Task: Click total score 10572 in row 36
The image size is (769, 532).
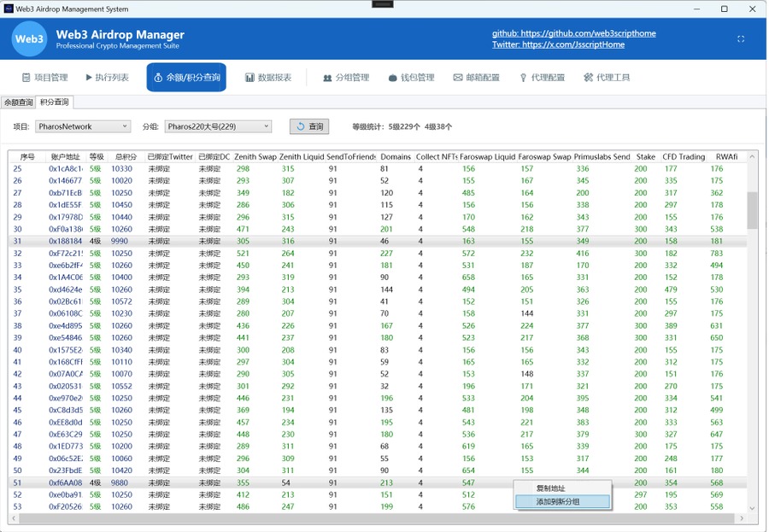Action: click(x=121, y=301)
